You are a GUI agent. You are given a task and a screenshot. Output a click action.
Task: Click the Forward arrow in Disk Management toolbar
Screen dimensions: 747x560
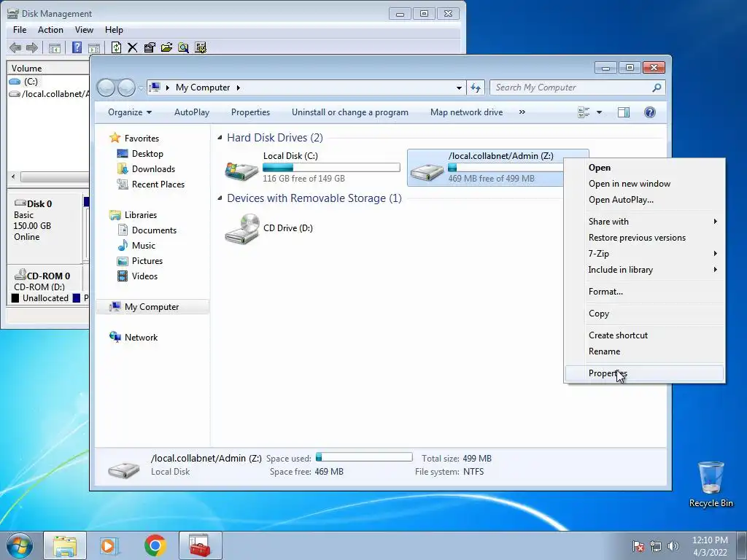[32, 47]
